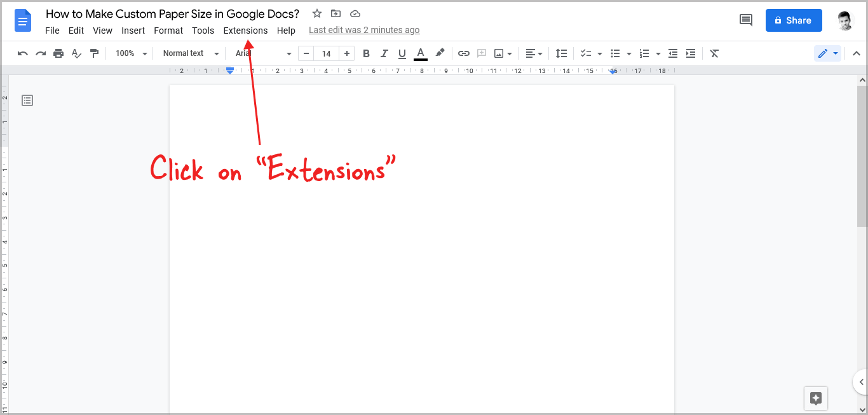
Task: Open the print dialog
Action: 58,53
